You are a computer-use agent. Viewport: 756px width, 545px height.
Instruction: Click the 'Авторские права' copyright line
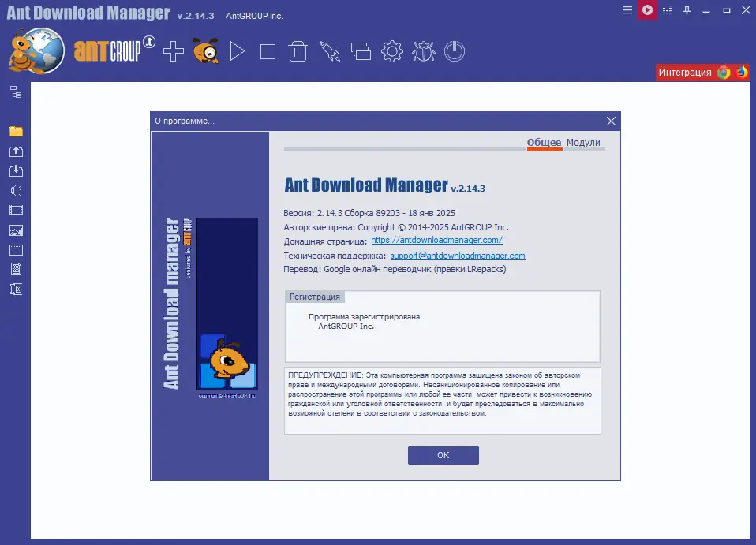click(396, 227)
